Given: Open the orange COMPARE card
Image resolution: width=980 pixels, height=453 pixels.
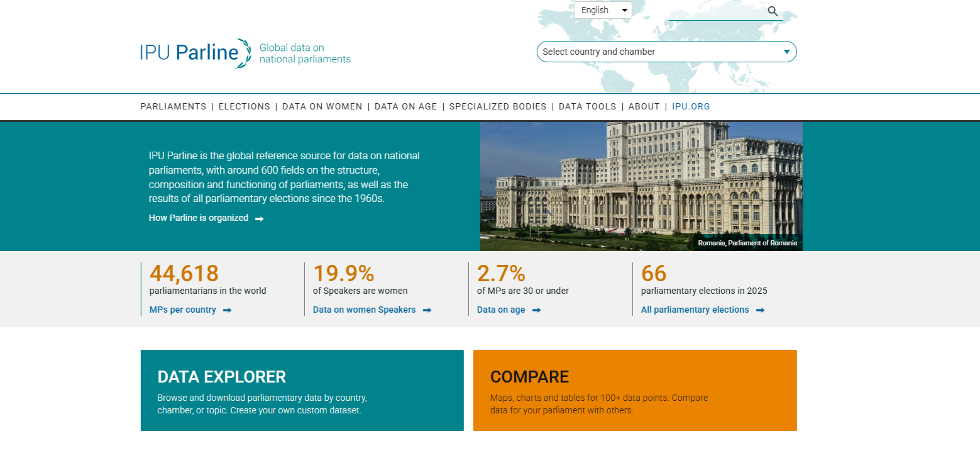Looking at the screenshot, I should tap(635, 390).
